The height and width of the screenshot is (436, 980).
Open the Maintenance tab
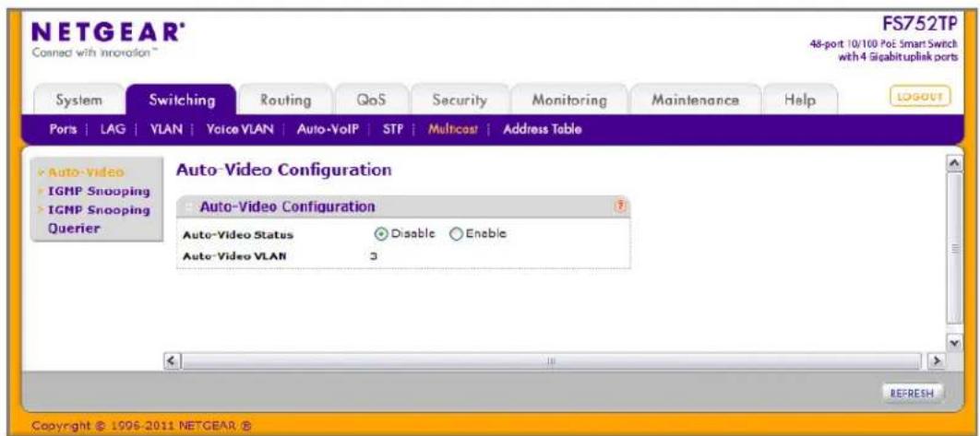click(695, 100)
